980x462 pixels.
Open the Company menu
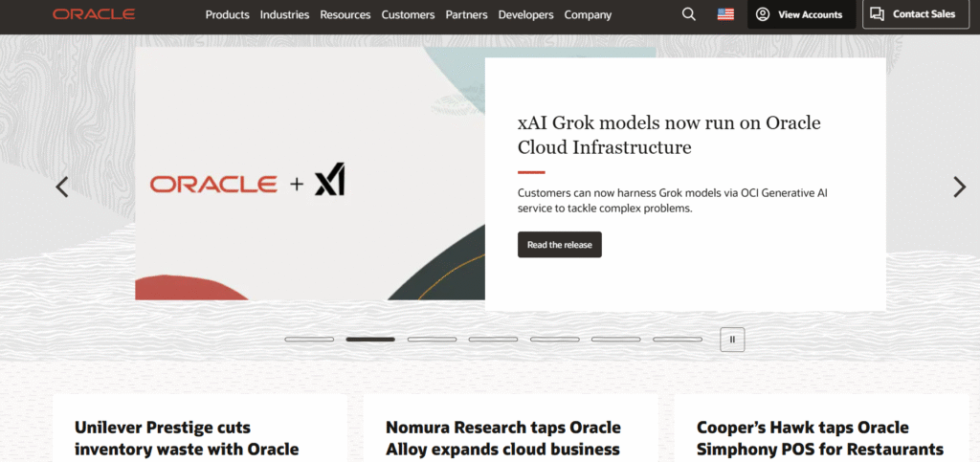pos(588,14)
